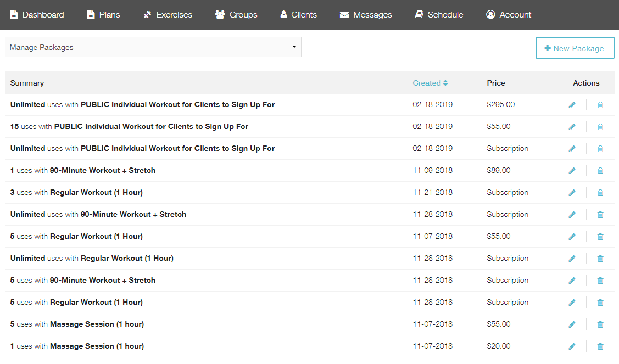Open the Account menu

click(509, 15)
